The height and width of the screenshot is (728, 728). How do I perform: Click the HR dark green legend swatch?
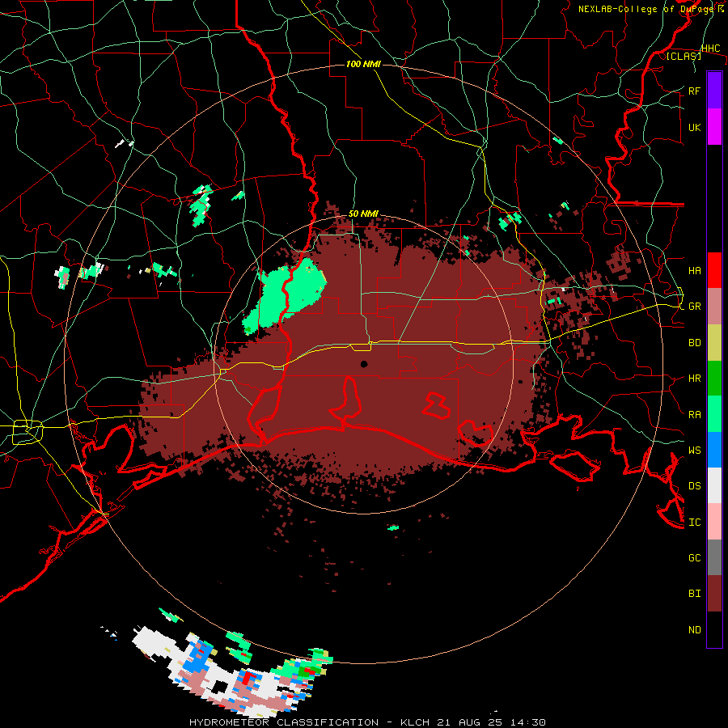click(x=714, y=379)
